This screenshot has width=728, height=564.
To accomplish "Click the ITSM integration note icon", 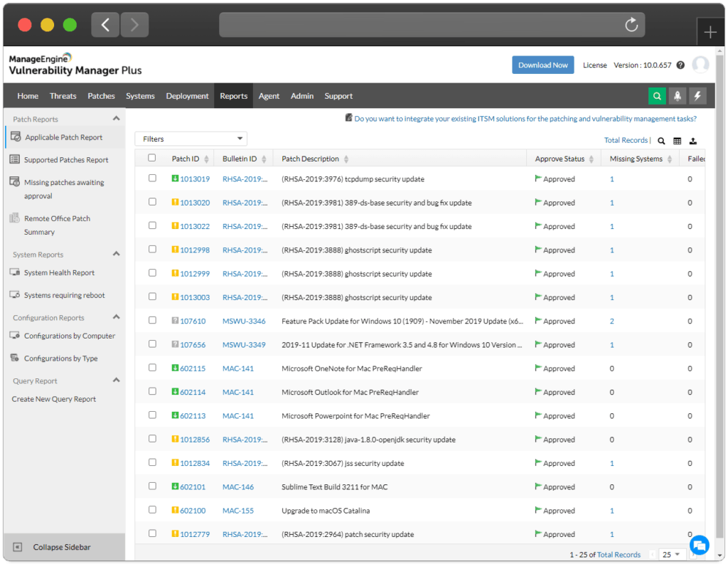I will 348,117.
